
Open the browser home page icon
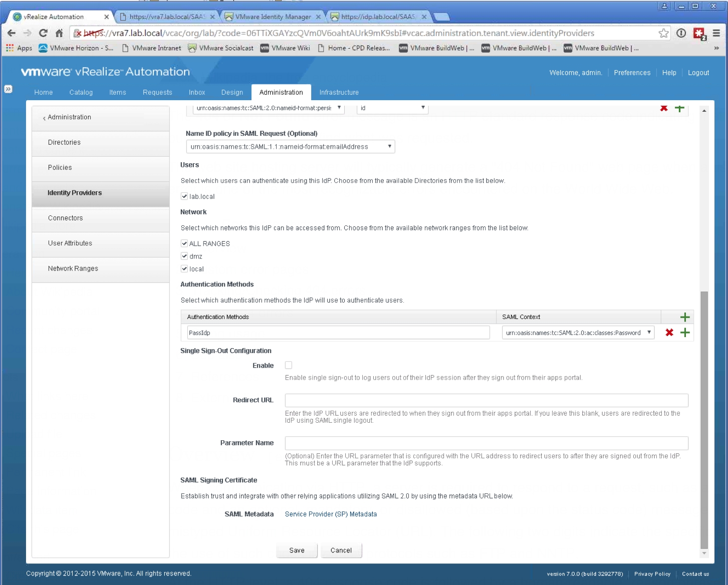coord(59,33)
